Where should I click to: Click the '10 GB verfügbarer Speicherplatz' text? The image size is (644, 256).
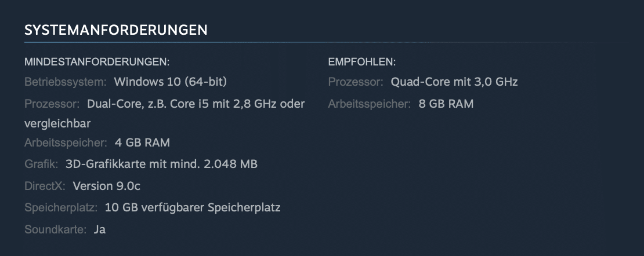[x=193, y=207]
